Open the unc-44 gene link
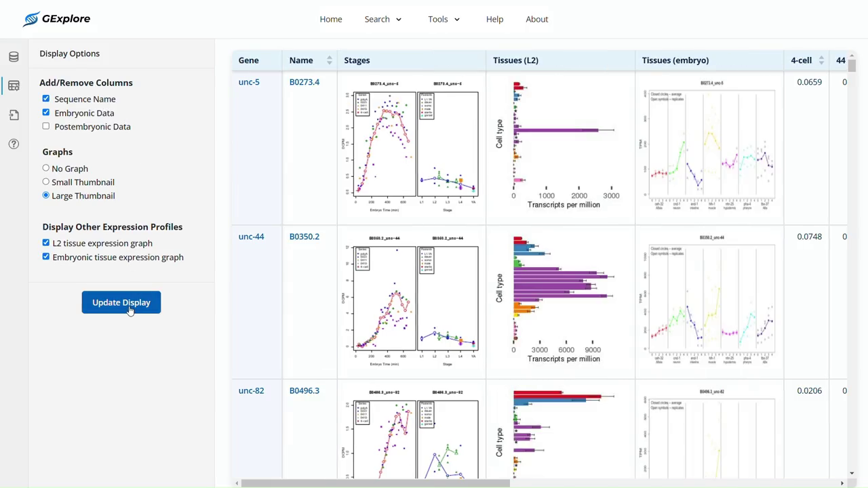 pos(251,237)
